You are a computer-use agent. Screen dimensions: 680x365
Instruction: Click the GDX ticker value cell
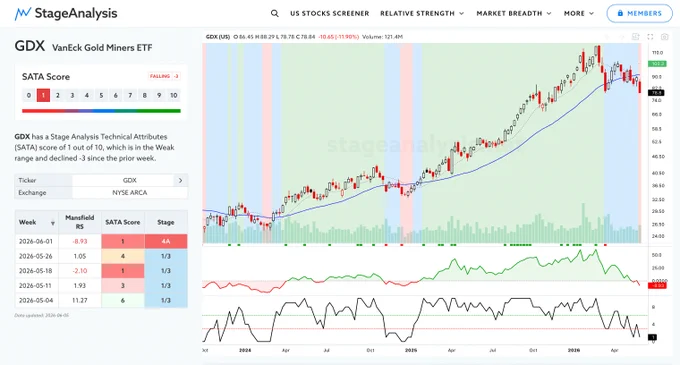[x=129, y=180]
